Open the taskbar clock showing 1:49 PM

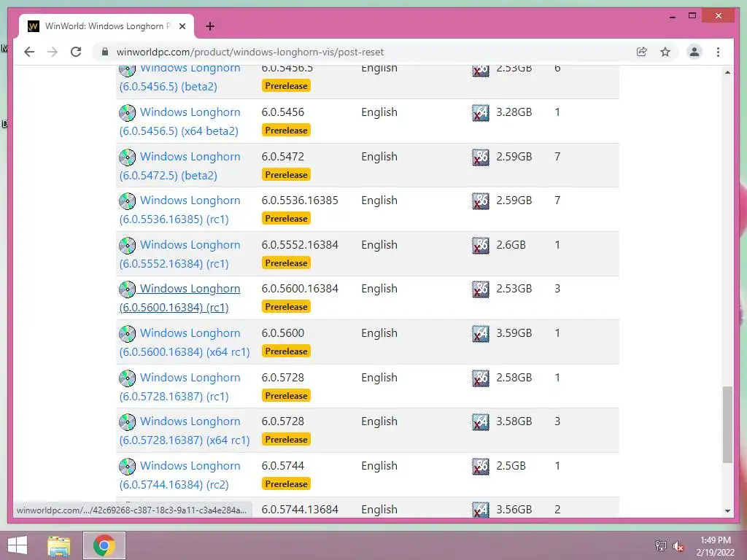coord(715,545)
